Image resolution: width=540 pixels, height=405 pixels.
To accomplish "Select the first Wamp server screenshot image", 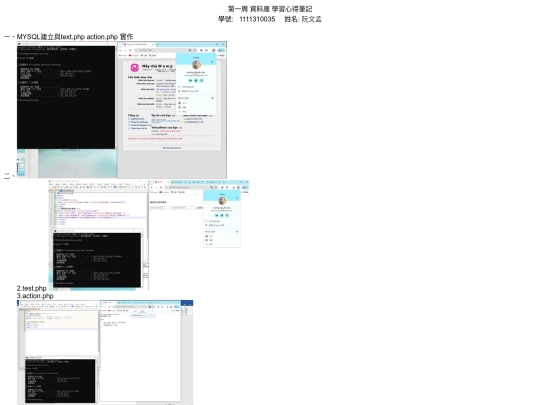I will 122,110.
